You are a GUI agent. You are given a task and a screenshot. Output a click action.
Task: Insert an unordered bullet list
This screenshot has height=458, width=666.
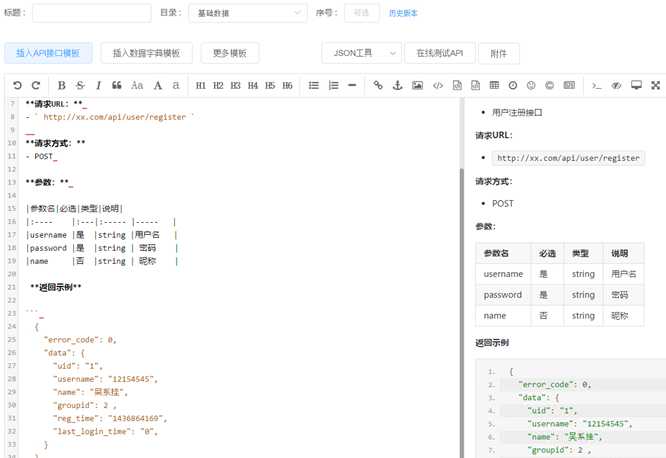point(313,85)
